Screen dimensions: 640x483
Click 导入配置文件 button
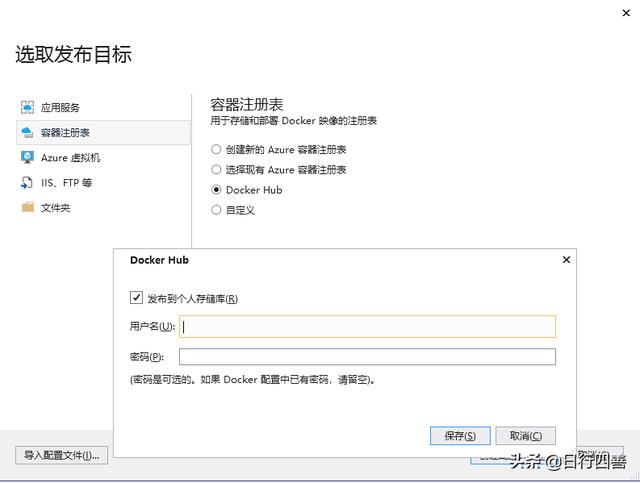click(x=62, y=455)
